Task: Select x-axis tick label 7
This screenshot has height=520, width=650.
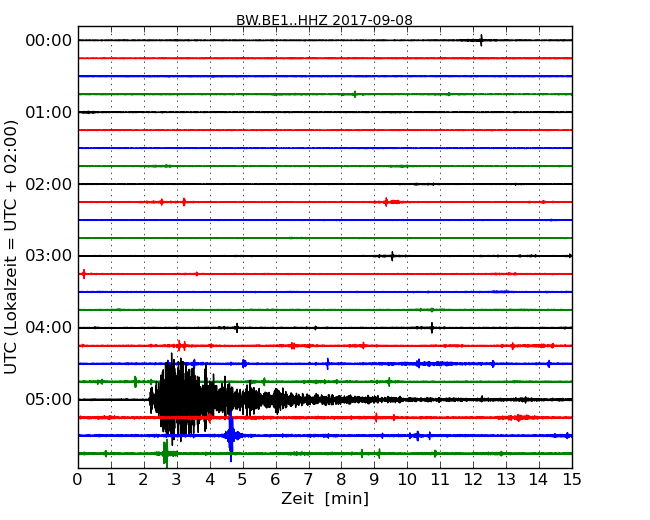Action: click(308, 479)
